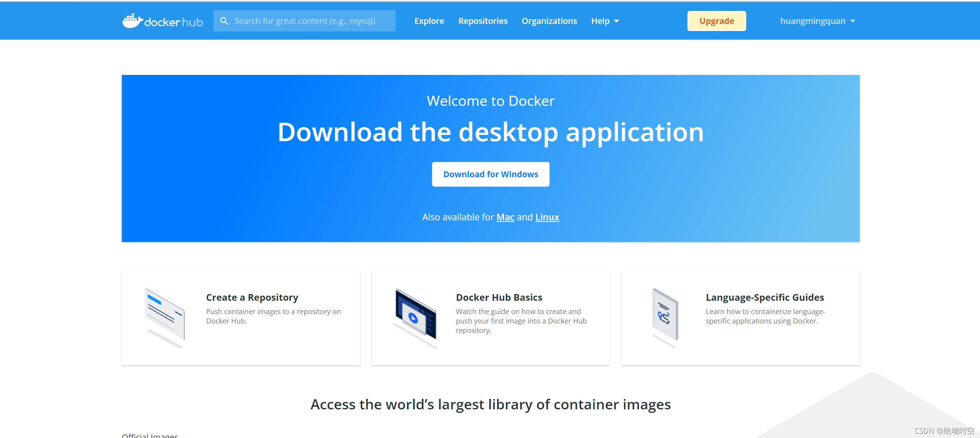980x438 pixels.
Task: Click the Language-Specific Guides document illustration
Action: click(665, 318)
